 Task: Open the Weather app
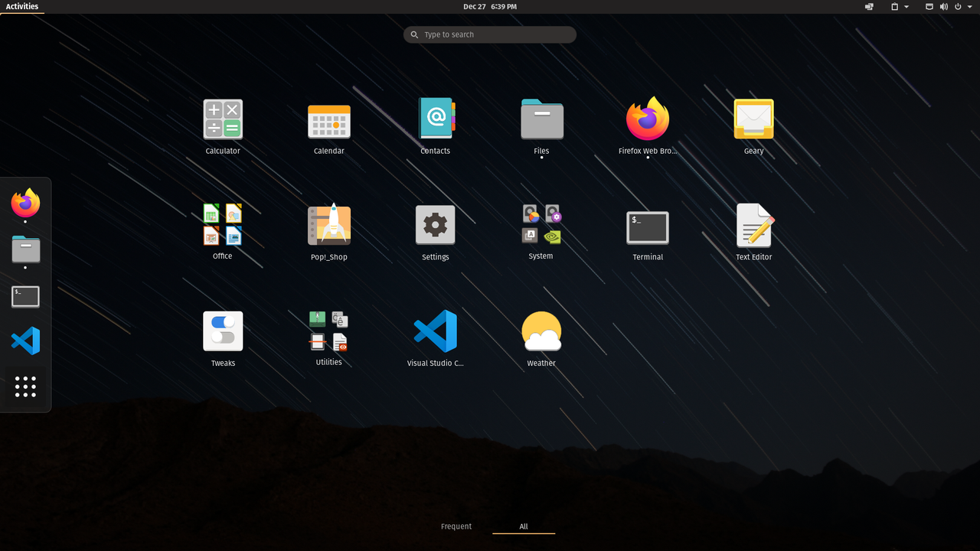pos(542,331)
